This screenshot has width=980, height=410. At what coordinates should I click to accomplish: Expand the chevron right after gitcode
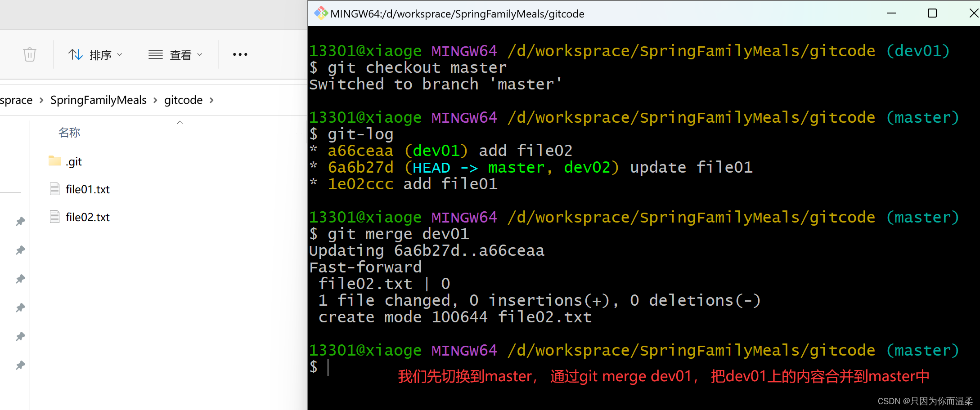click(211, 100)
